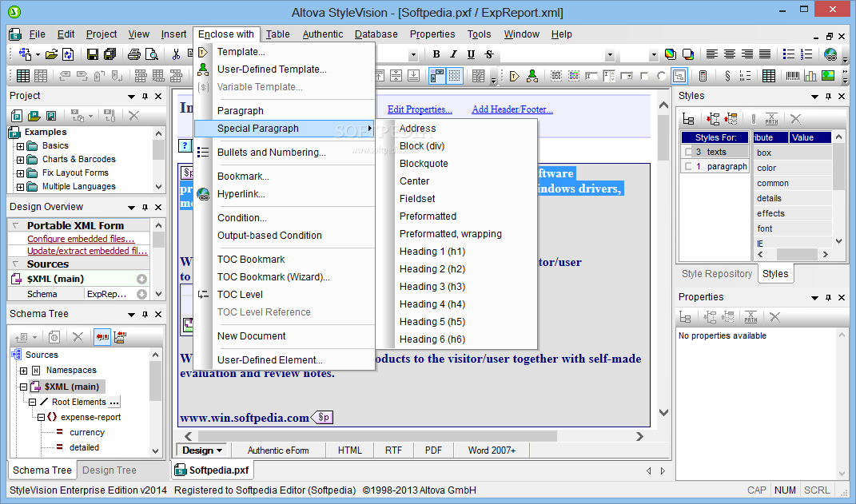
Task: Insert bulleted list icon
Action: [x=789, y=54]
